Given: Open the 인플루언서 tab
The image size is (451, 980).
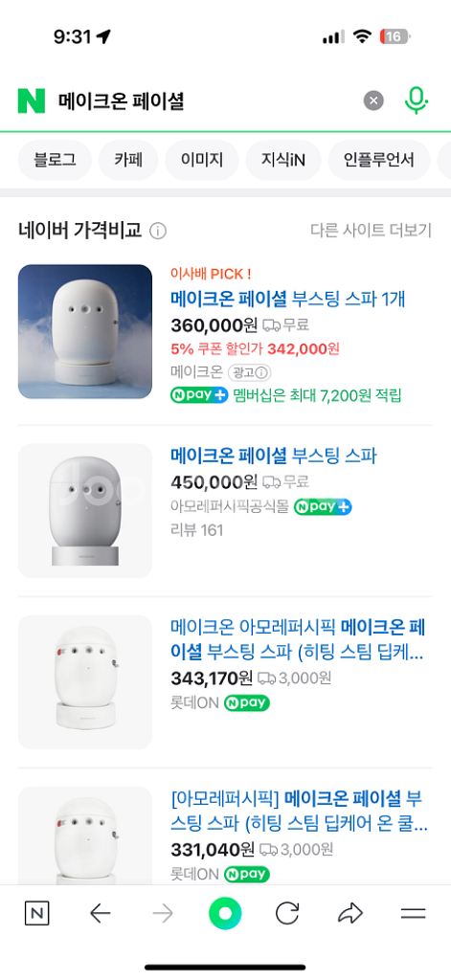Looking at the screenshot, I should pyautogui.click(x=379, y=160).
